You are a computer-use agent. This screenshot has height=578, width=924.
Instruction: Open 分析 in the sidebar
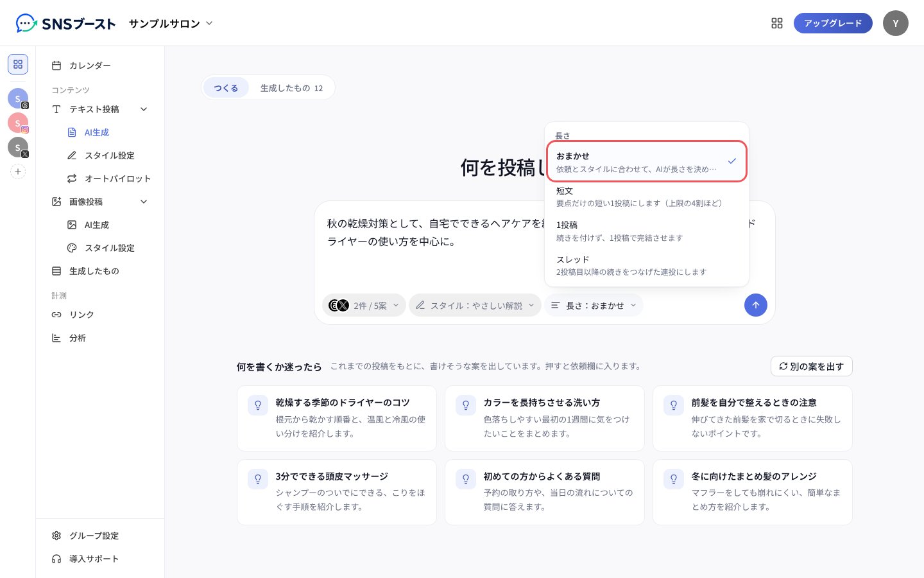[100, 338]
